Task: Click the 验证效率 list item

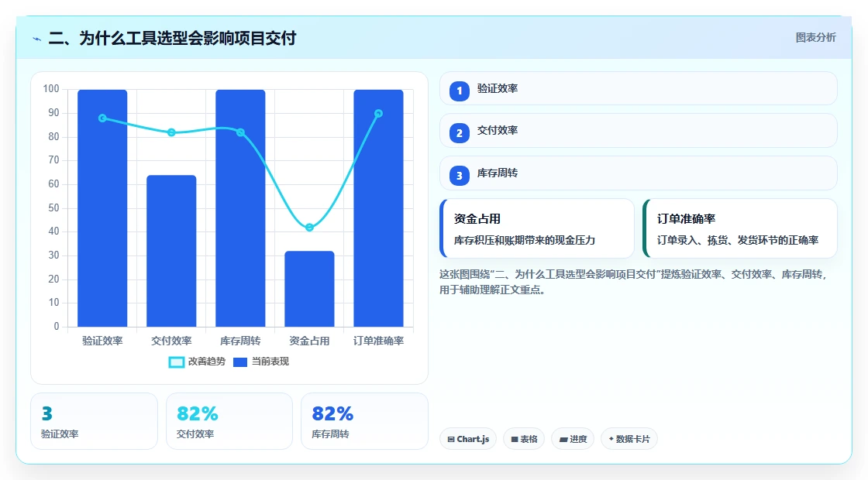Action: click(x=639, y=88)
